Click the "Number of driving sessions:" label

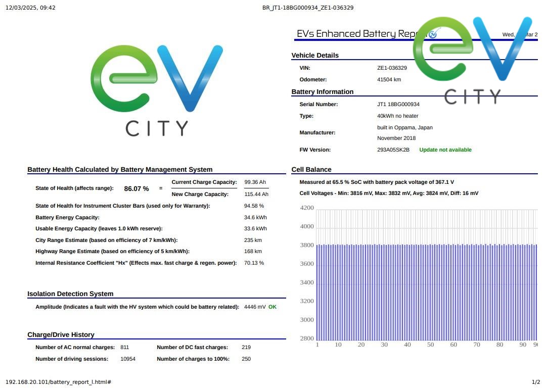[72, 359]
